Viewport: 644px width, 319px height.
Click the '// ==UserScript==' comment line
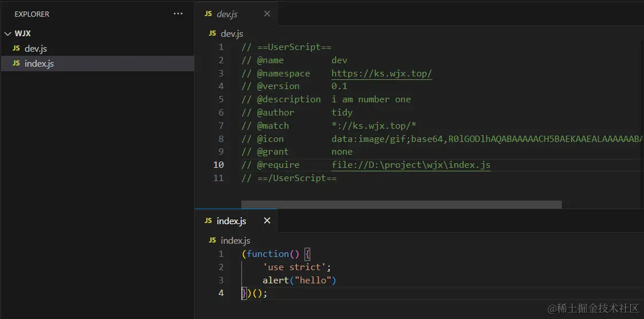coord(286,47)
